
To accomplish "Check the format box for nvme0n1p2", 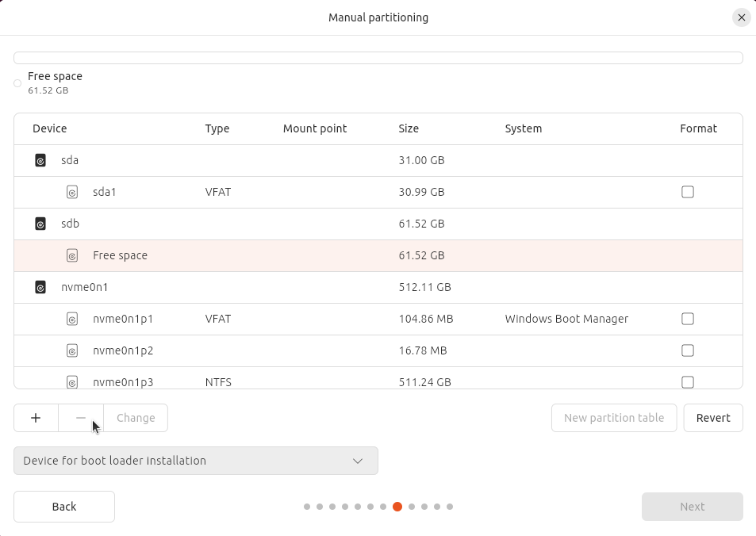I will click(688, 350).
